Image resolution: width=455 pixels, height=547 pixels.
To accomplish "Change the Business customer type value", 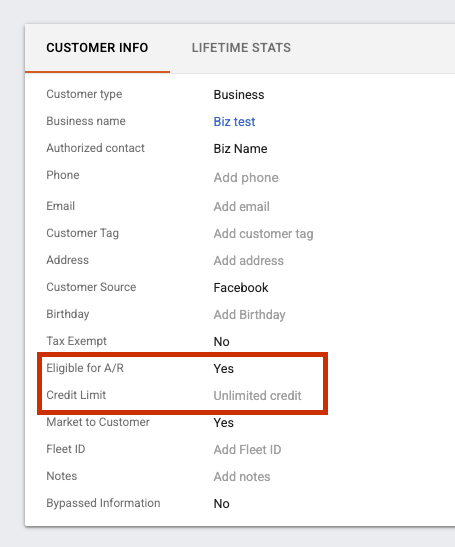I will point(239,95).
